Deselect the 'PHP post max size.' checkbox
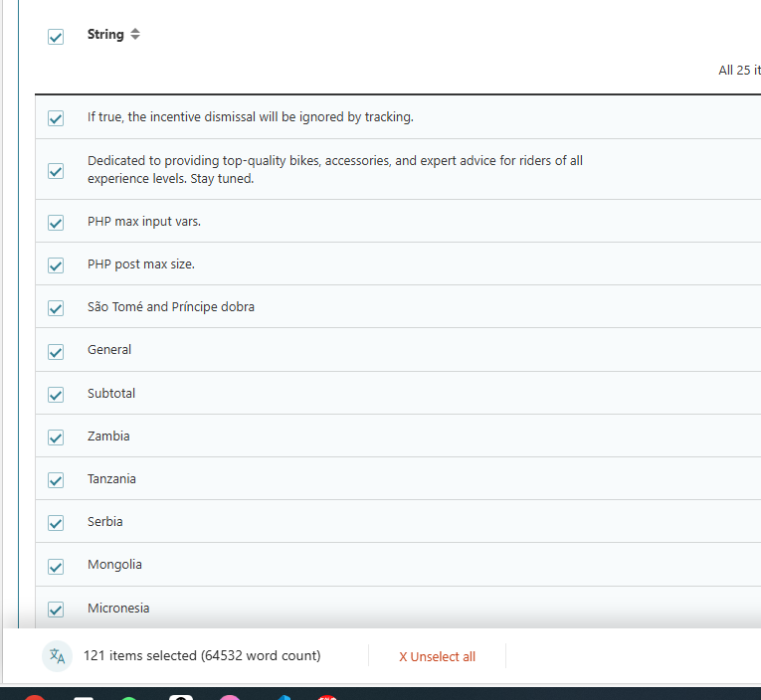The width and height of the screenshot is (761, 700). tap(56, 265)
